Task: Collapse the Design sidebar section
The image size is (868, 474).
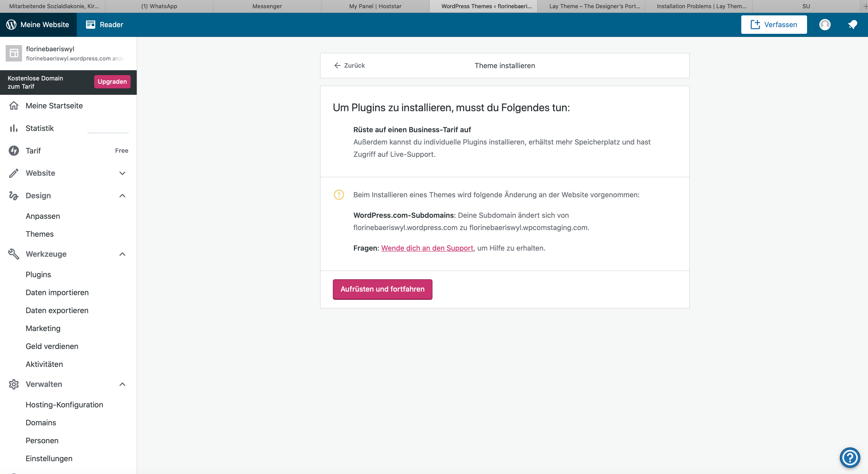Action: tap(122, 195)
